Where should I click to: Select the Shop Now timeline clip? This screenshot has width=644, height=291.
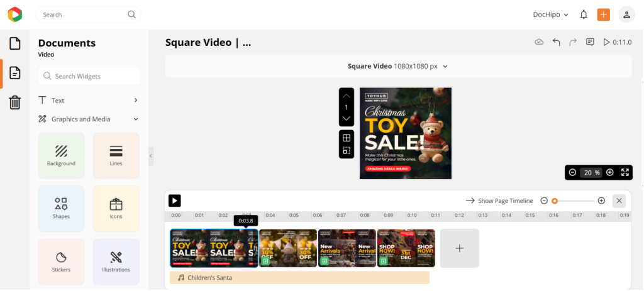406,248
